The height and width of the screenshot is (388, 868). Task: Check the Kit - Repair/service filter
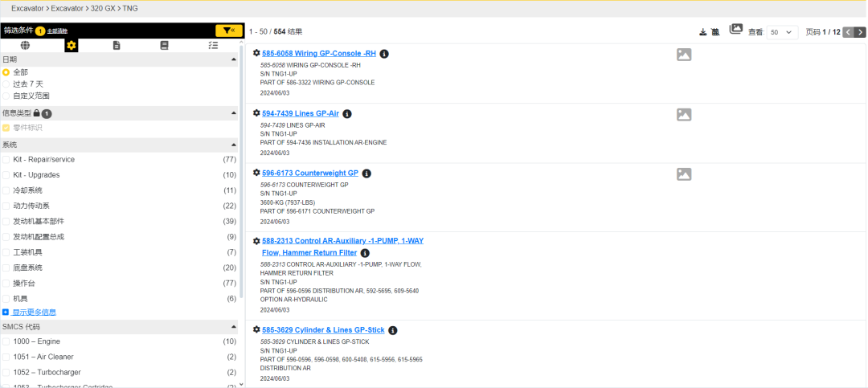[x=6, y=159]
